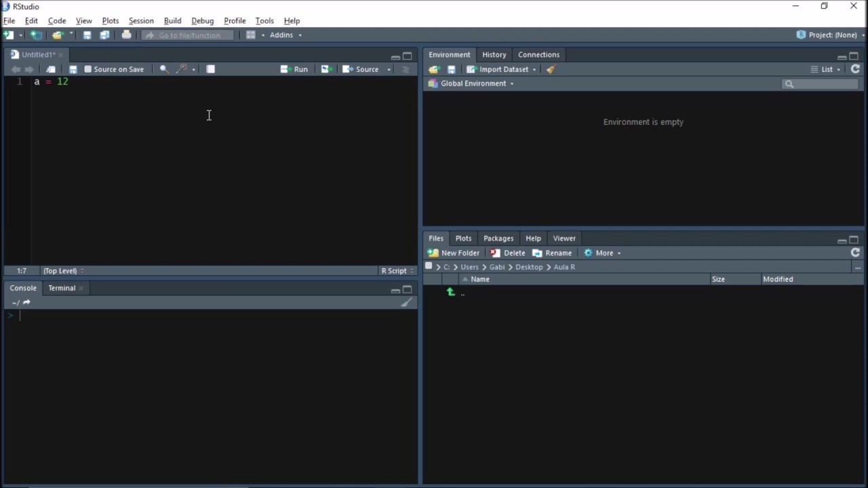Switch to the Terminal tab
Screen dimensions: 868x488
pyautogui.click(x=62, y=288)
